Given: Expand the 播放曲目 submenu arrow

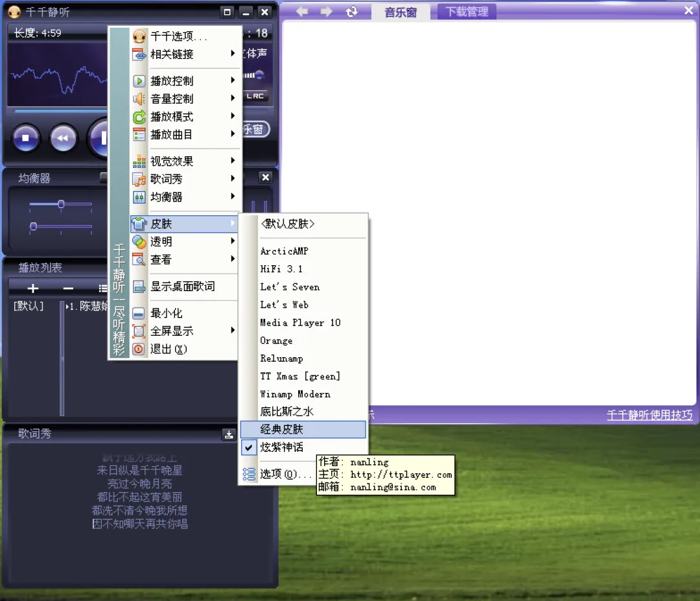Looking at the screenshot, I should (x=233, y=134).
